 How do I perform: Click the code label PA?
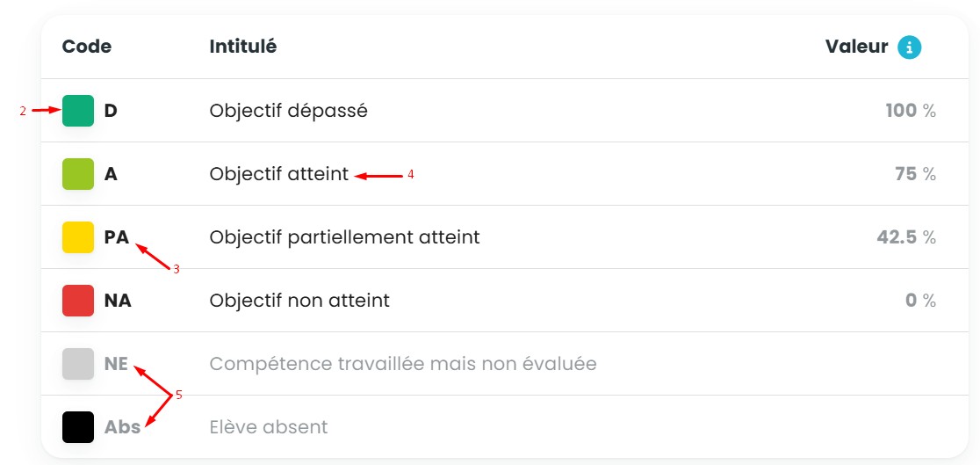(116, 237)
